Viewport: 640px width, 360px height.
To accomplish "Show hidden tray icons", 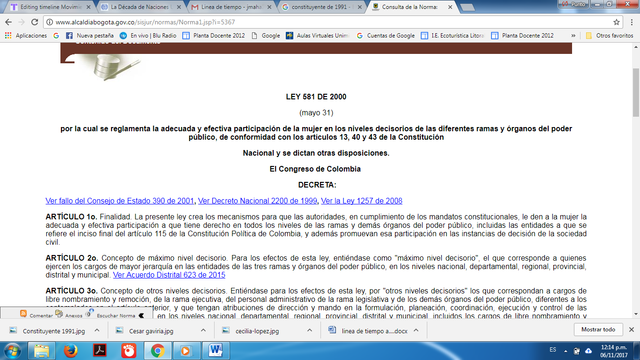I will pyautogui.click(x=566, y=351).
